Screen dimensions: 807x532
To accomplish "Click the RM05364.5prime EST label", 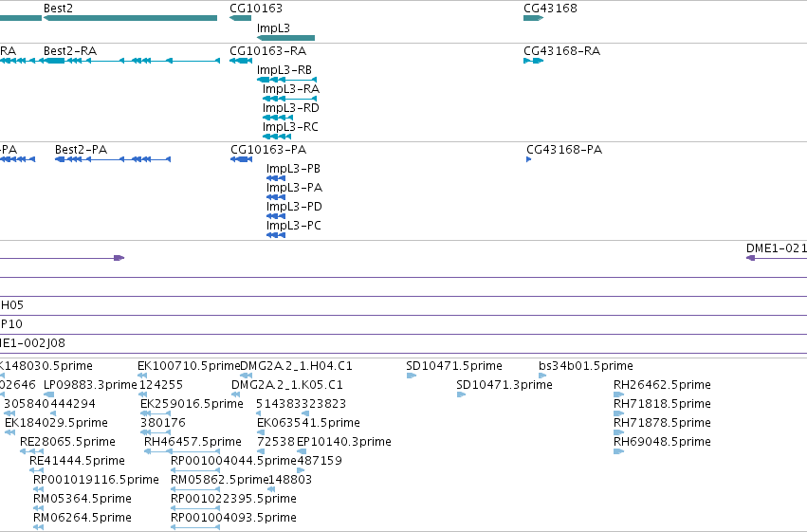I will coord(83,499).
